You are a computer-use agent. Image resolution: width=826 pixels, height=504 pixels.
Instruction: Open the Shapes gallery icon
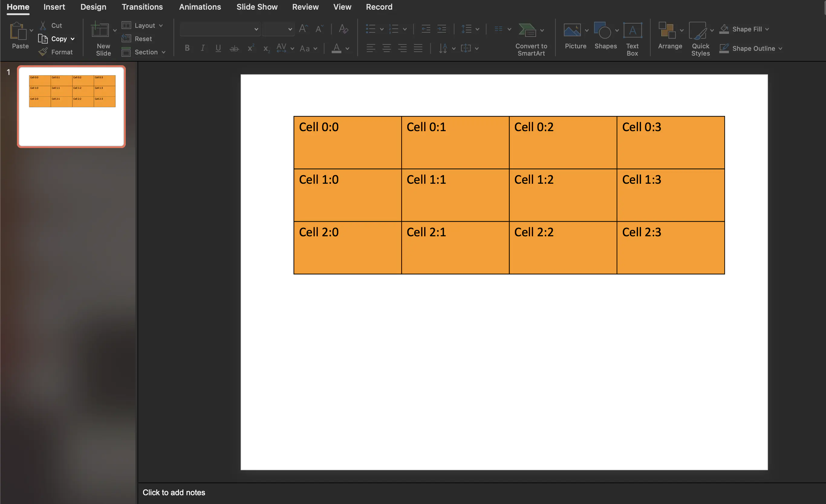pos(602,31)
